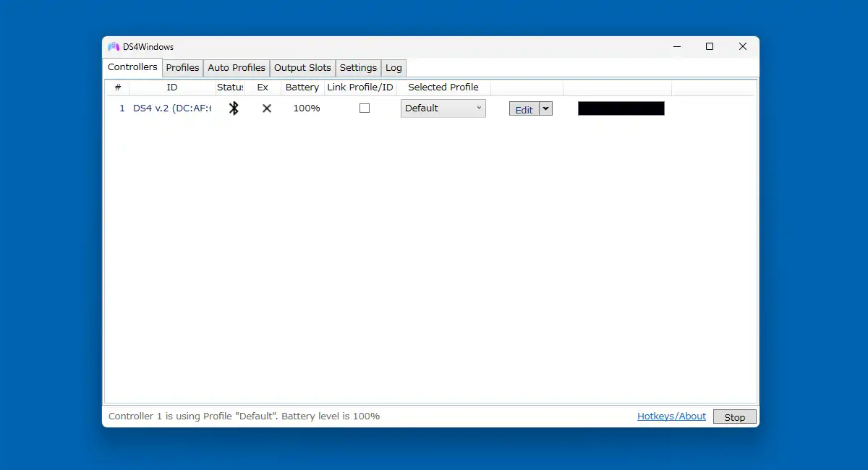Open the Default profile dropdown
The height and width of the screenshot is (470, 868).
[x=443, y=108]
